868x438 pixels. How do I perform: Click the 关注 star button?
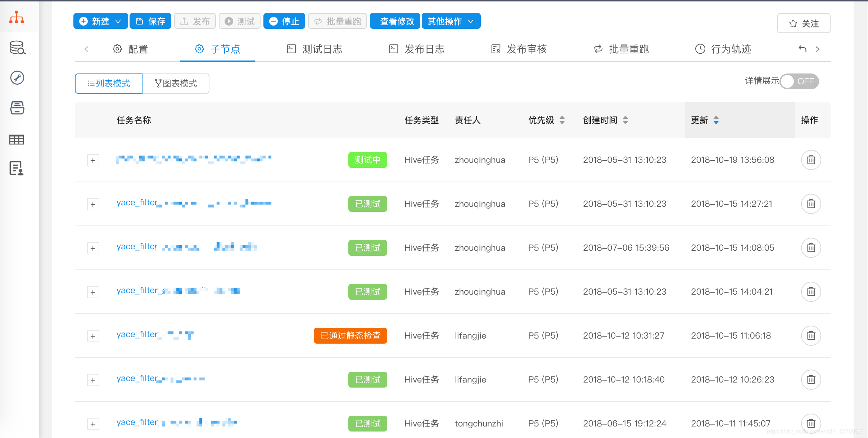(803, 23)
